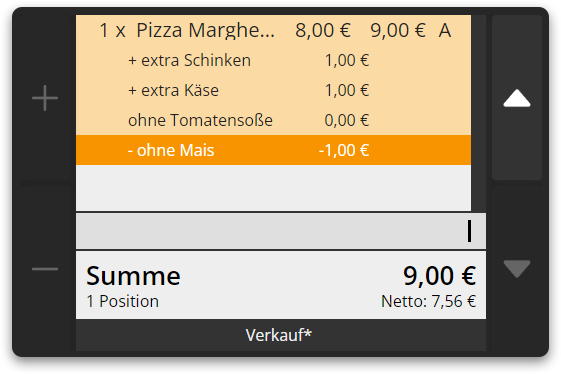The width and height of the screenshot is (561, 374).
Task: Click the -1,00 € price on ohne Mais
Action: coord(343,150)
